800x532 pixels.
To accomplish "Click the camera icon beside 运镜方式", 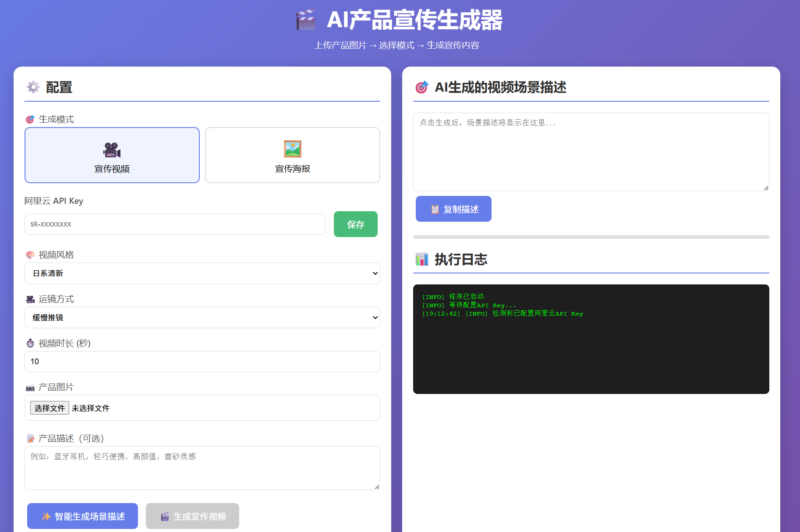I will (30, 299).
